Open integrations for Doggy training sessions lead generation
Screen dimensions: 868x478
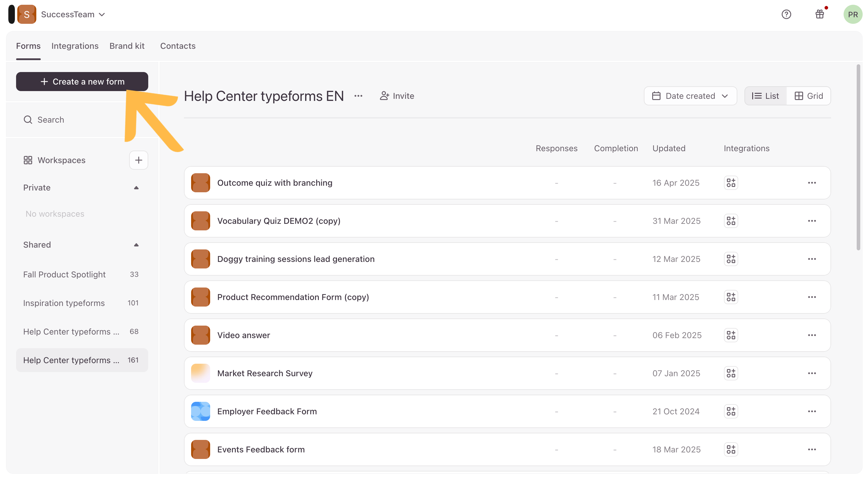(731, 259)
